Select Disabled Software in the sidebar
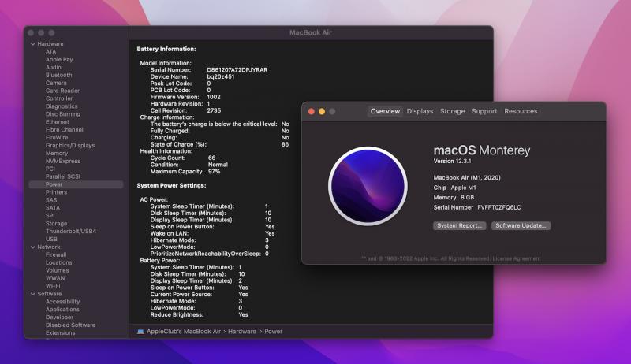The image size is (631, 364). [70, 325]
